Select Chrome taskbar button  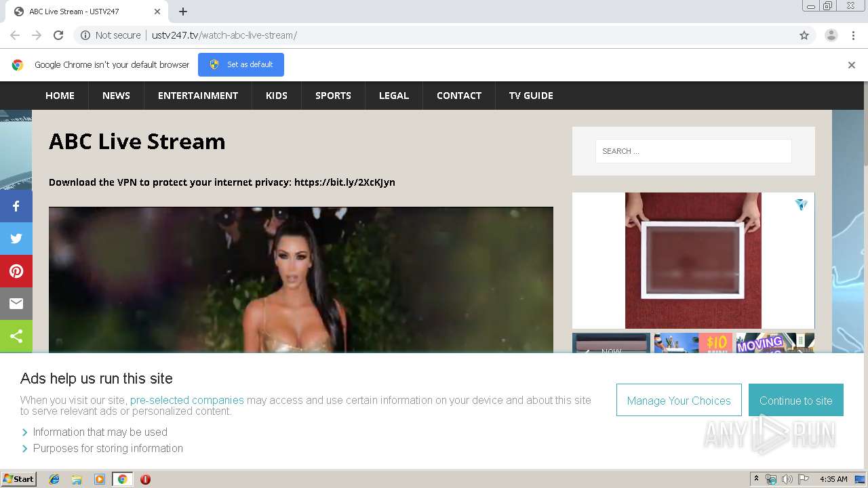123,479
